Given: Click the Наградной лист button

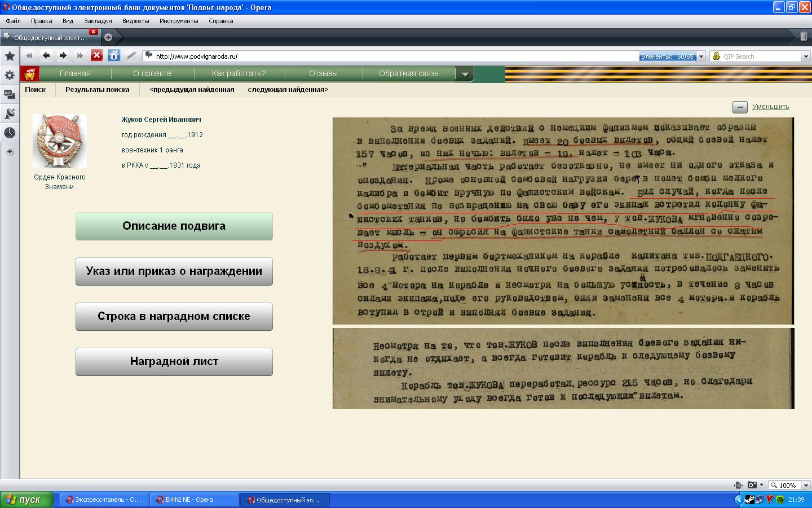Looking at the screenshot, I should pos(174,362).
